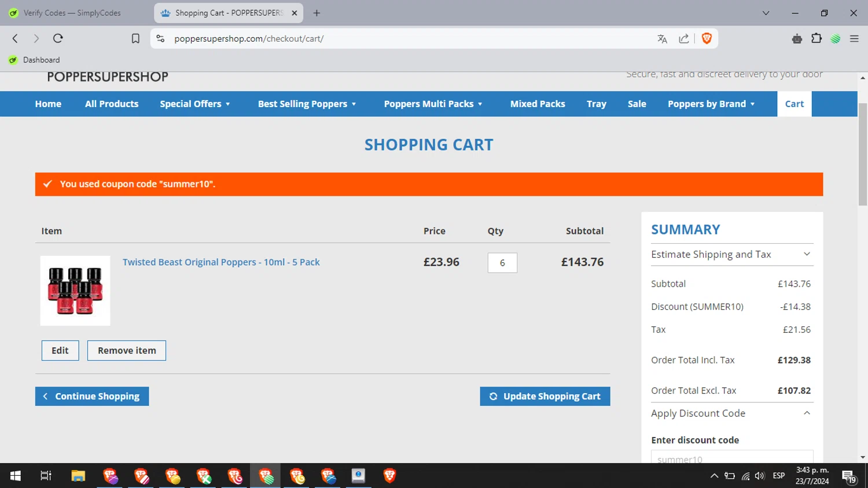Go to Home in navigation

pos(48,104)
